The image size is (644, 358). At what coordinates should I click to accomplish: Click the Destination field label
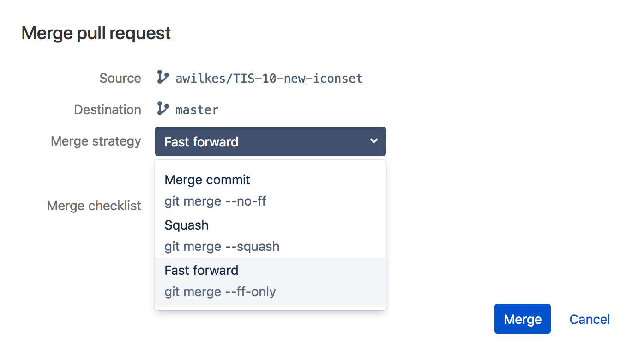[x=107, y=109]
